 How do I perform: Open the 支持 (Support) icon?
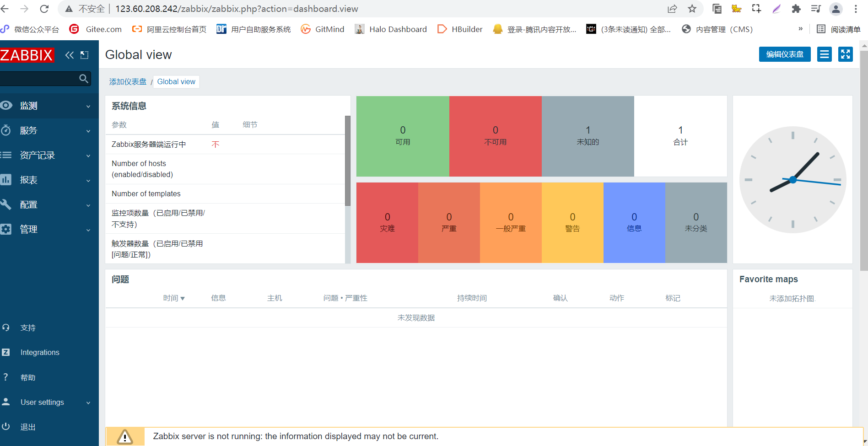6,327
